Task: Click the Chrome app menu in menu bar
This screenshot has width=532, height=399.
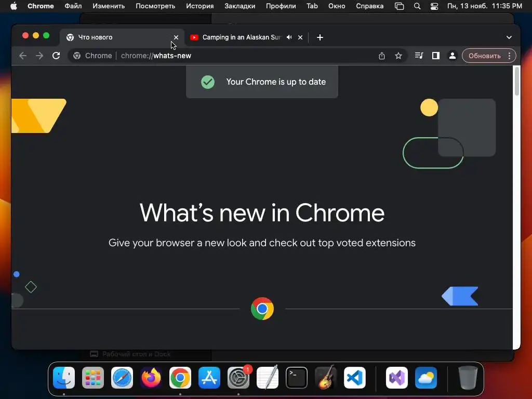Action: tap(41, 6)
